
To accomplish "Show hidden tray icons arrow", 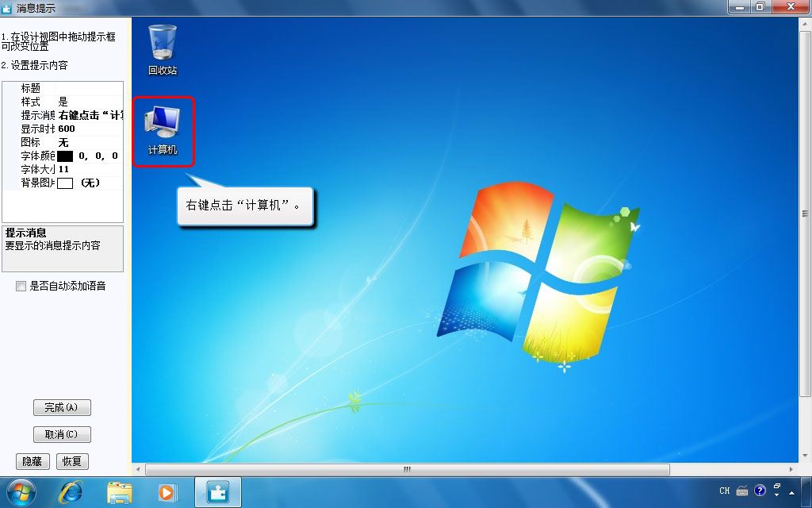I will click(x=792, y=492).
